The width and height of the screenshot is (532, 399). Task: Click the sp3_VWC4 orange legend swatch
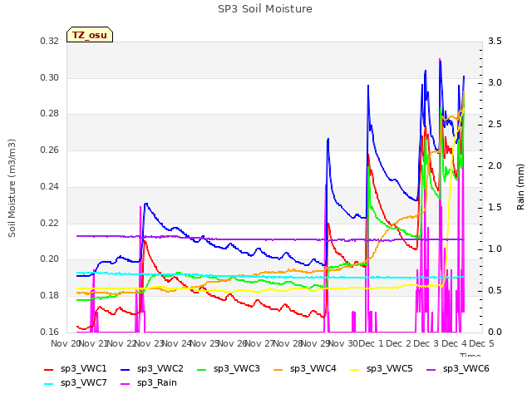coord(278,369)
